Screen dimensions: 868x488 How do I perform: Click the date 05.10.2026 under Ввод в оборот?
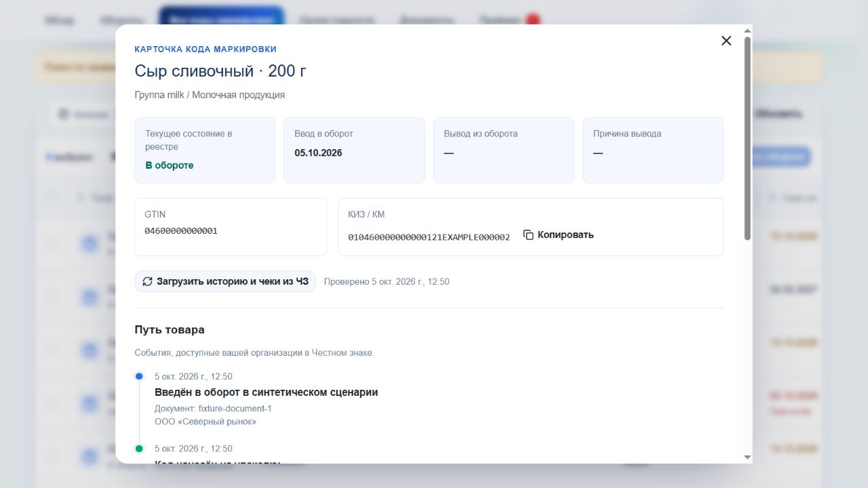(318, 153)
